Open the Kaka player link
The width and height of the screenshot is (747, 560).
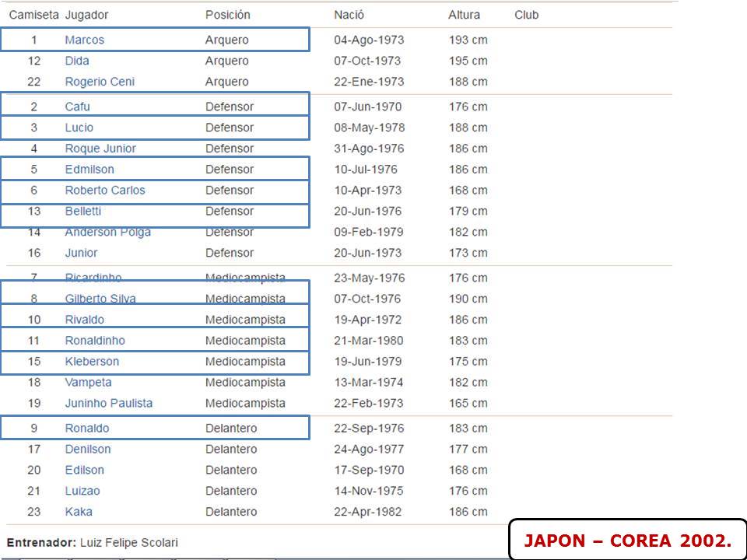79,512
